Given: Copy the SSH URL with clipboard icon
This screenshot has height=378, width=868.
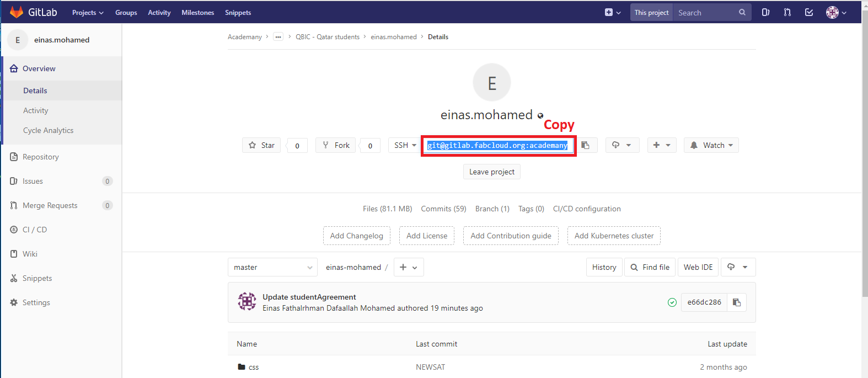Looking at the screenshot, I should 586,145.
